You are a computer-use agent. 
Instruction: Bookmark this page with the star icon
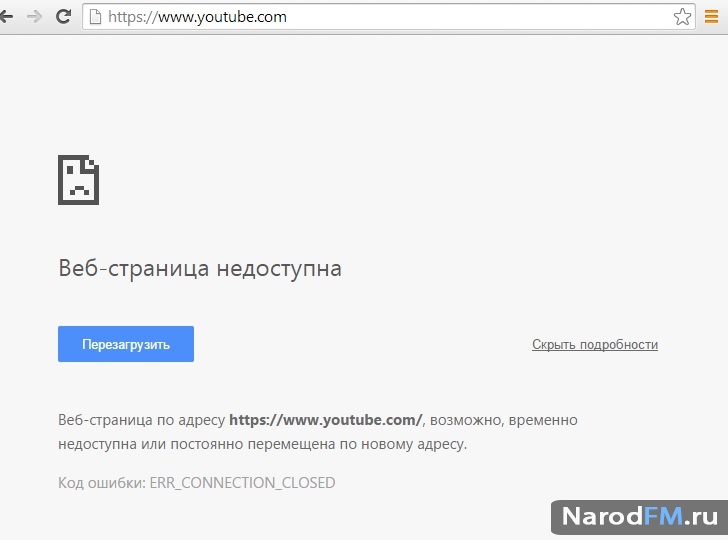click(x=682, y=17)
